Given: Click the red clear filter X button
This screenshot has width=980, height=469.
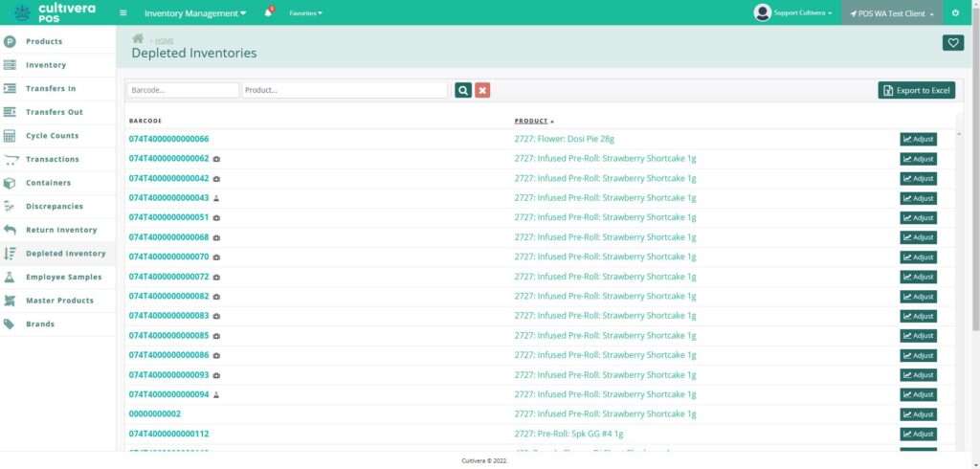Looking at the screenshot, I should pyautogui.click(x=482, y=90).
